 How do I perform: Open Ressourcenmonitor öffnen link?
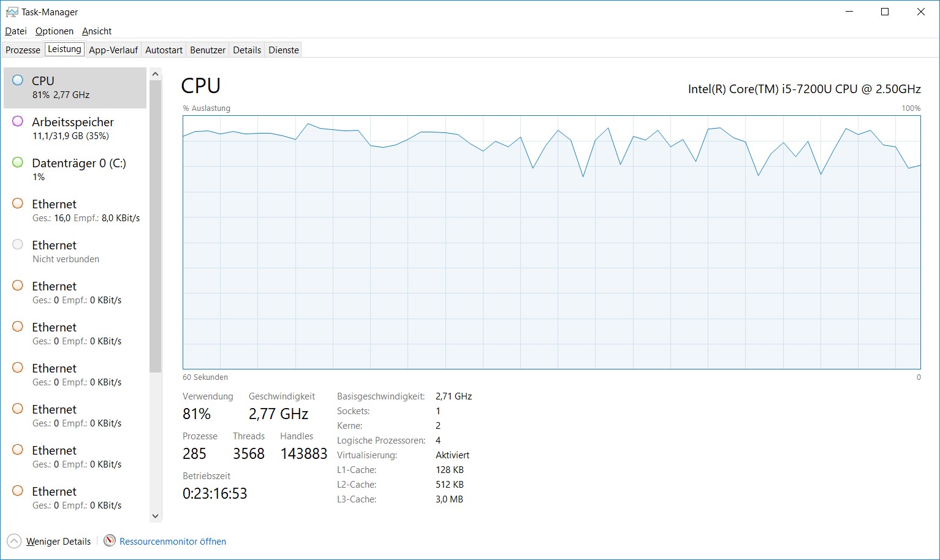(x=173, y=542)
